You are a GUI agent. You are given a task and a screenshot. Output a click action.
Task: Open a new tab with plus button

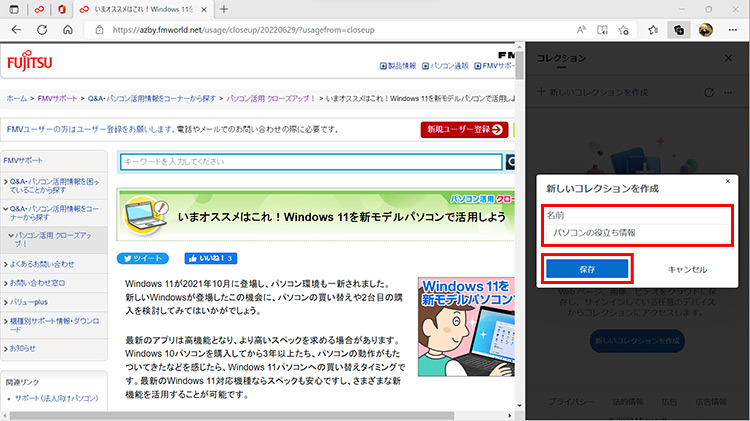[223, 9]
